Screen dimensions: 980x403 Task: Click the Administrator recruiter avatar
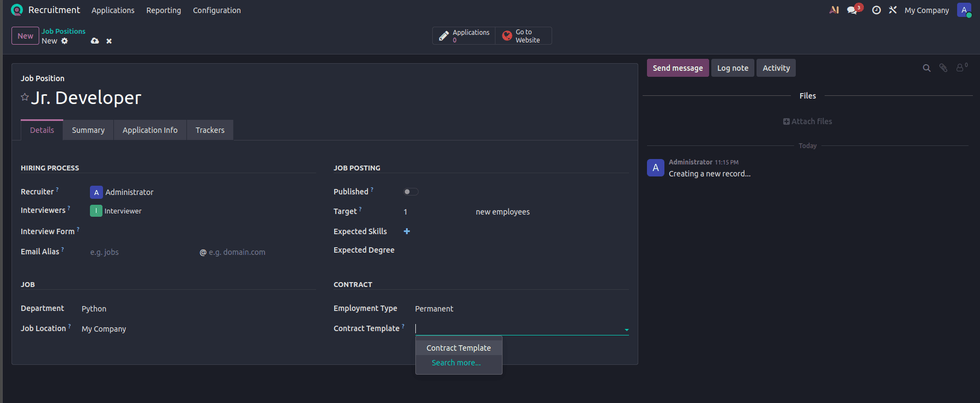96,192
